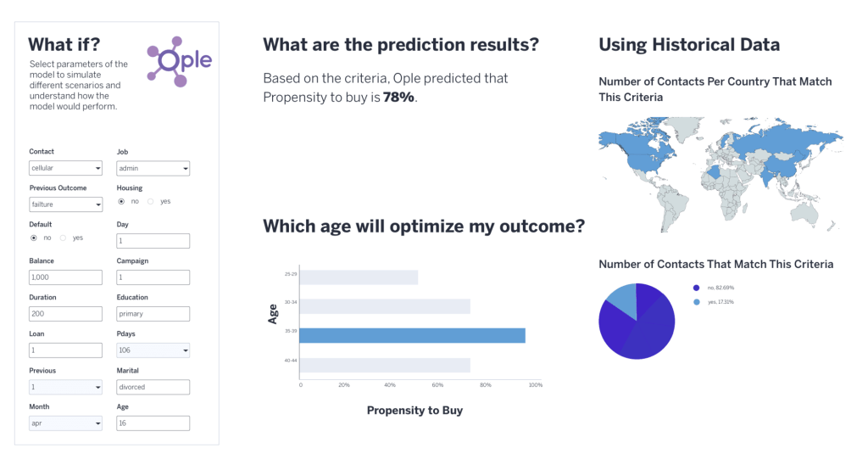
Task: Expand the Month dropdown showing apr
Action: (65, 423)
